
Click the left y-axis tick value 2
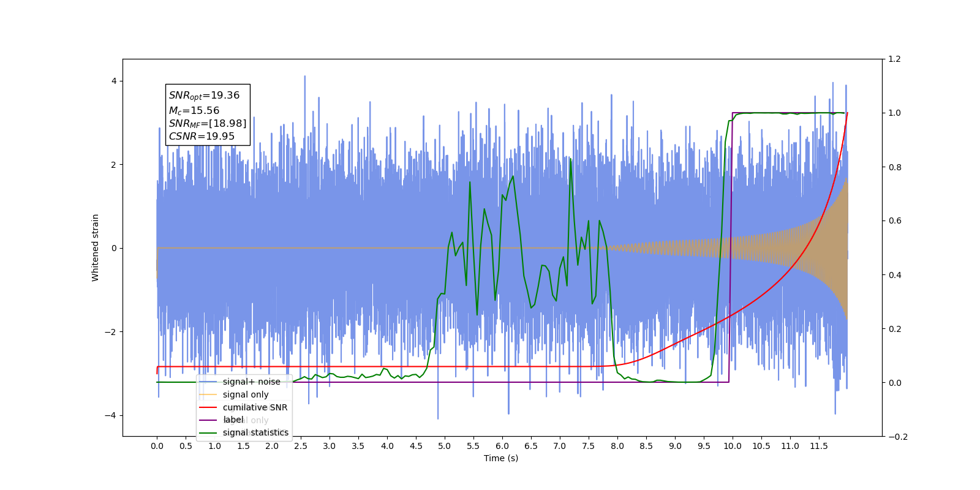[x=114, y=165]
